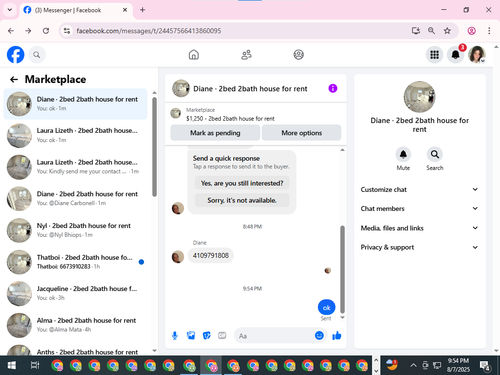Click the conversation list scrollbar
Screen dimensions: 500x375
coord(154,147)
